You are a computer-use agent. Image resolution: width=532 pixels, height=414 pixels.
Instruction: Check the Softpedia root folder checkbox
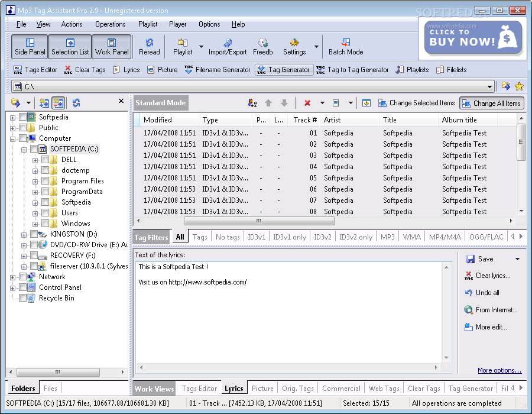tap(22, 117)
